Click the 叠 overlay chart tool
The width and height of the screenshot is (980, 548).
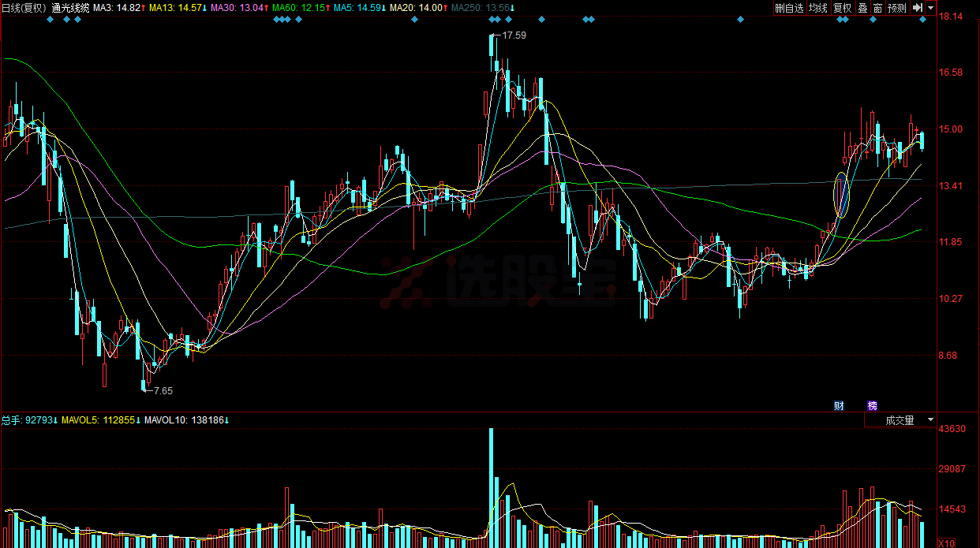(x=862, y=8)
